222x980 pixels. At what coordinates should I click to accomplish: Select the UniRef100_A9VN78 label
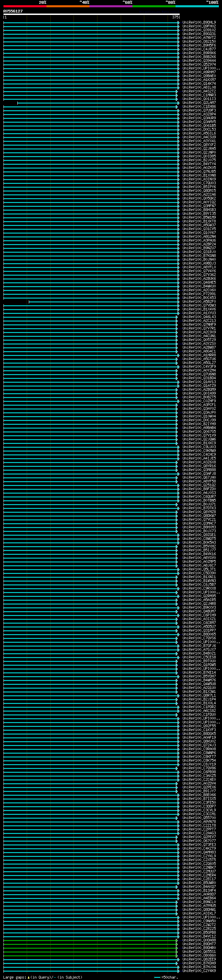[x=199, y=821]
